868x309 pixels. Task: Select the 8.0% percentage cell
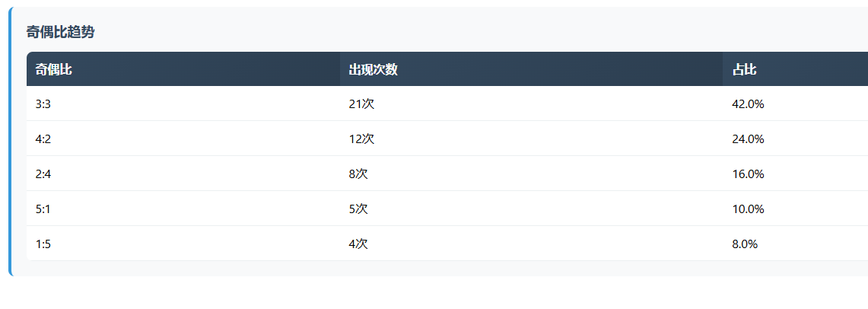(745, 244)
